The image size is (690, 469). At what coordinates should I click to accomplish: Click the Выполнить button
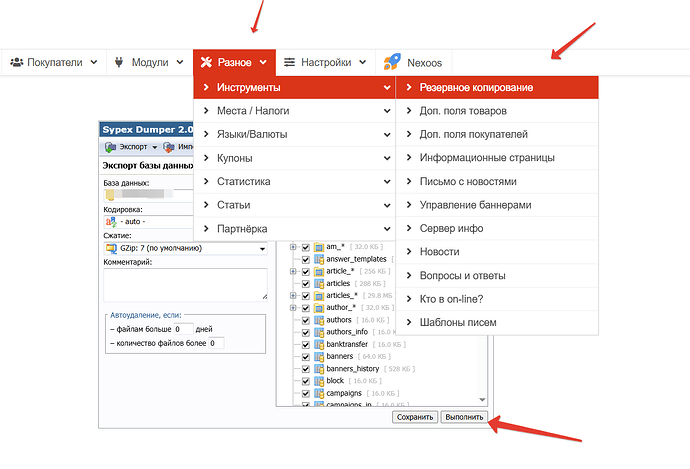pyautogui.click(x=464, y=417)
